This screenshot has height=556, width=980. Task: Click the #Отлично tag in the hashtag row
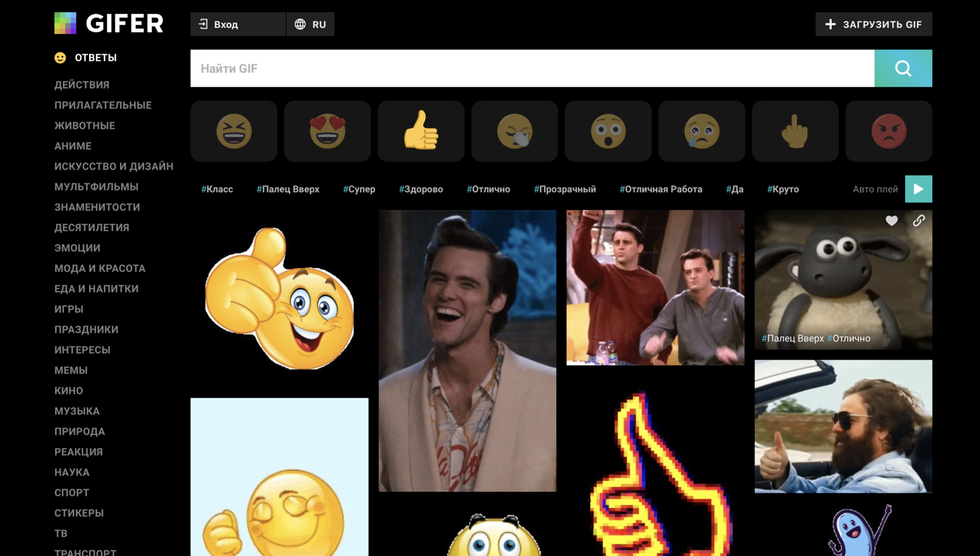[x=488, y=189]
